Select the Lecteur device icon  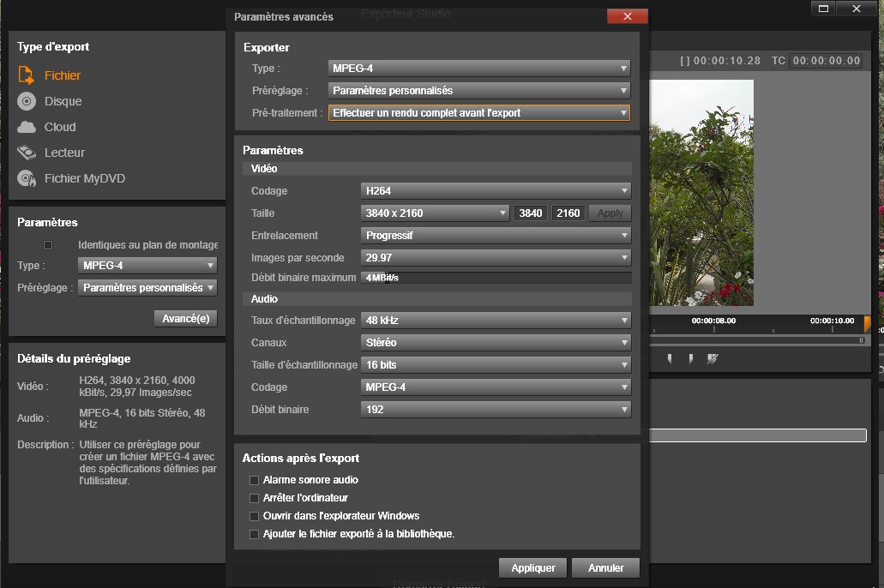26,153
